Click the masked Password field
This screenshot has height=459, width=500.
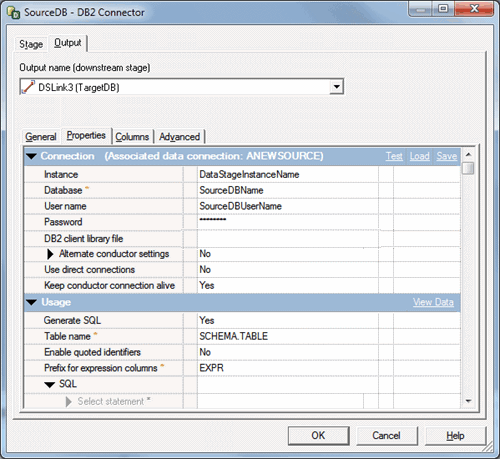coord(288,222)
